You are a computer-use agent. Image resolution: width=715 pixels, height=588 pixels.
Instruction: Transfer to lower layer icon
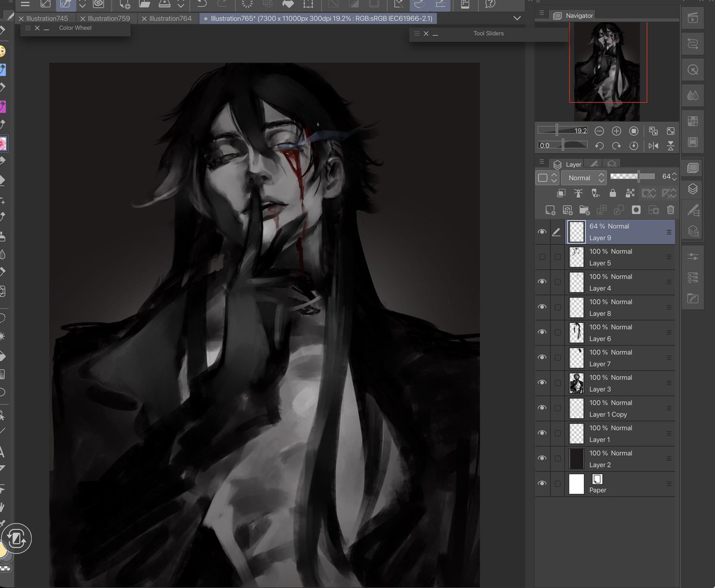click(602, 210)
